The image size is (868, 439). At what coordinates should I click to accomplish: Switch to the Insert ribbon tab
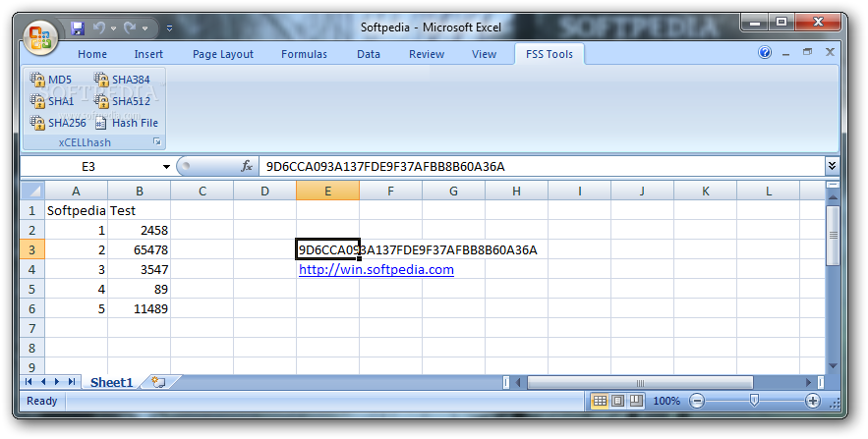tap(148, 54)
